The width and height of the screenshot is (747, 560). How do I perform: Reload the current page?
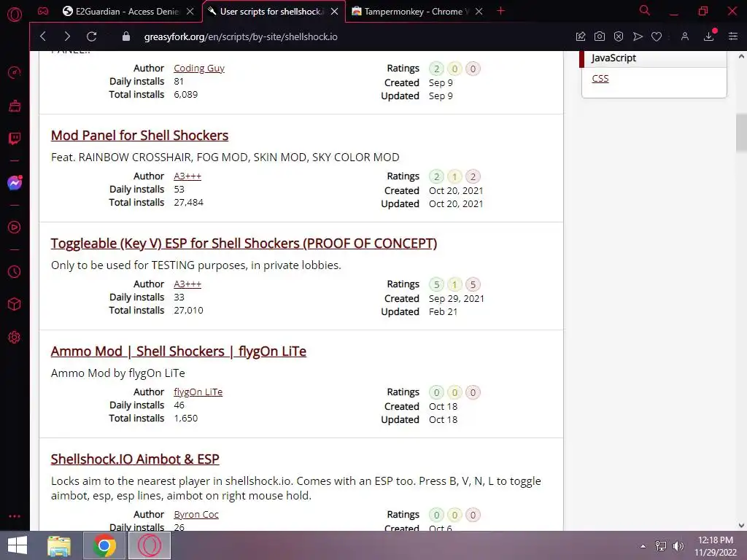91,36
